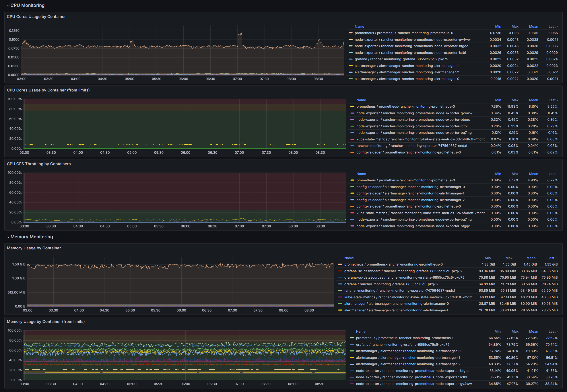The image size is (567, 392).
Task: Sort CPU from limits legend by Mean
Action: tap(533, 100)
